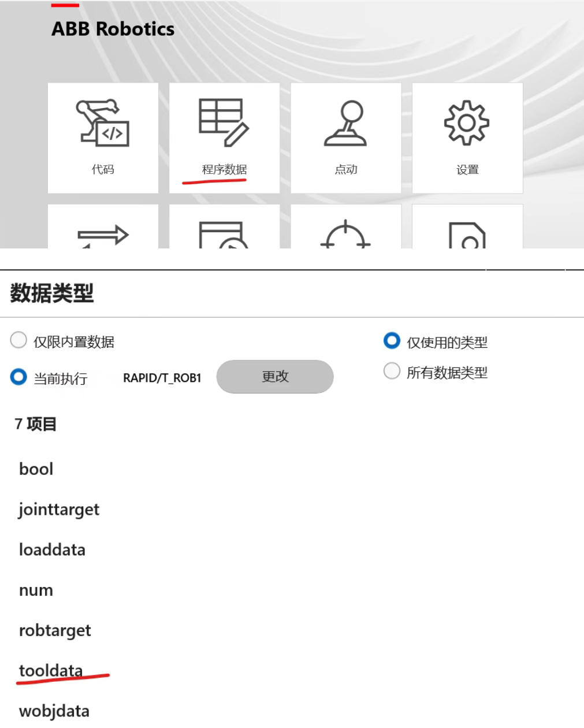Open the loaddata data type
Image resolution: width=584 pixels, height=728 pixels.
coord(52,550)
